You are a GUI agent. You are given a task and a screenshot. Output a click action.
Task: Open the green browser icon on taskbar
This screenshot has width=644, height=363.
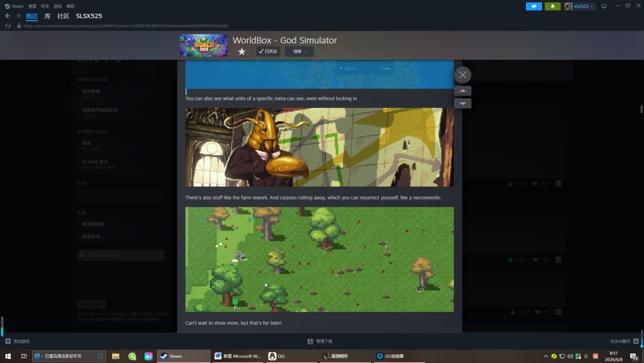132,356
